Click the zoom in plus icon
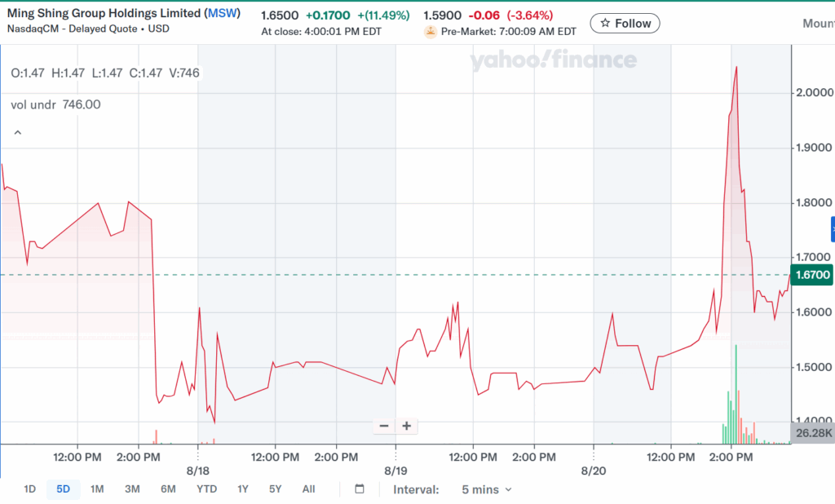The height and width of the screenshot is (504, 835). (406, 426)
